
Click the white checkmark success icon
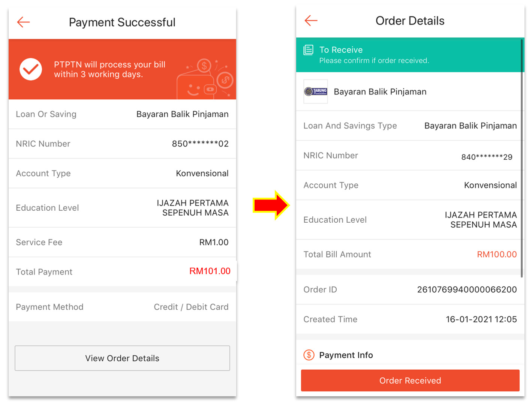click(31, 69)
